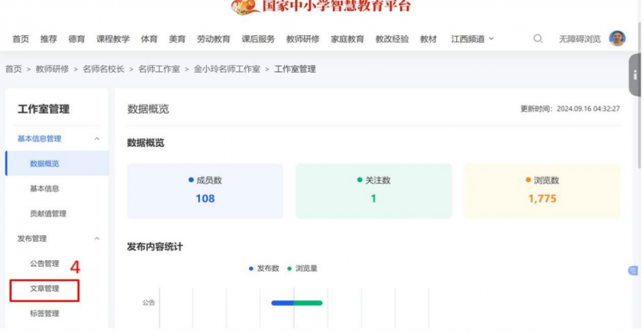Click the 浏览数 card showing 1,775
644x333 pixels.
pyautogui.click(x=542, y=191)
